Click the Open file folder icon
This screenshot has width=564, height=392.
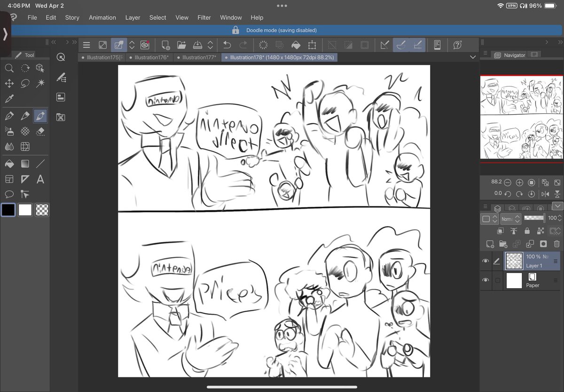pos(181,45)
